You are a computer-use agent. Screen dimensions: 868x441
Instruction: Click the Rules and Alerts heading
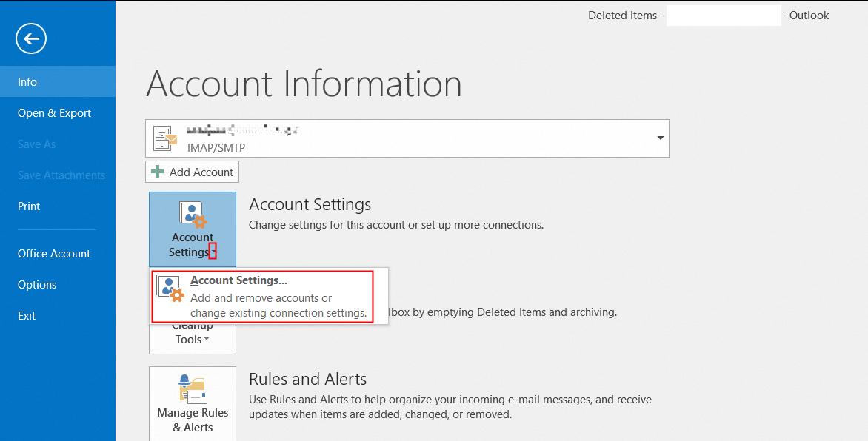[x=308, y=379]
